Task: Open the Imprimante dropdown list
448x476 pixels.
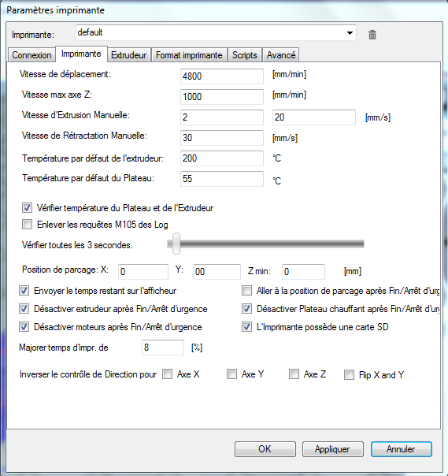Action: pyautogui.click(x=216, y=33)
